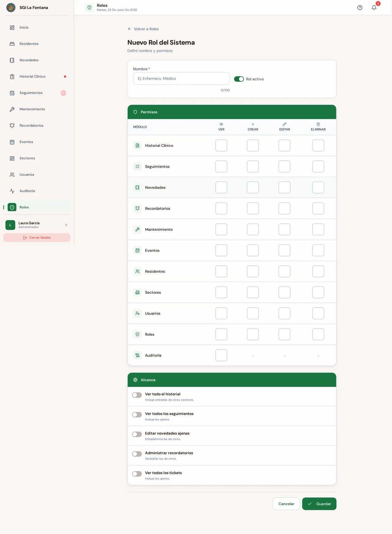392x534 pixels.
Task: Open notifications bell with red badge
Action: (374, 7)
